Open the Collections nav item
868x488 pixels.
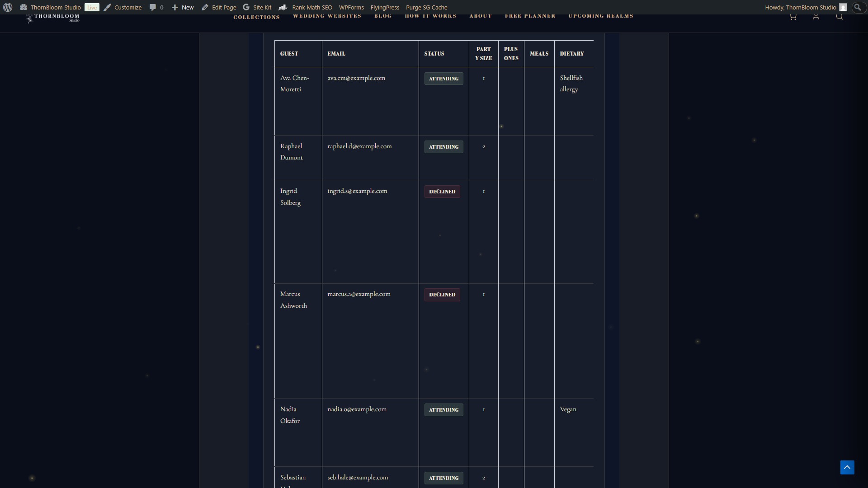coord(256,17)
